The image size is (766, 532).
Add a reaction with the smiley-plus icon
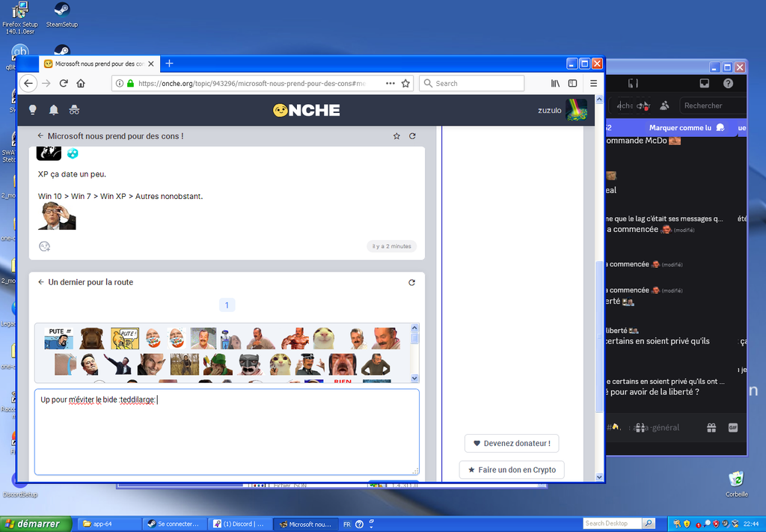point(44,247)
